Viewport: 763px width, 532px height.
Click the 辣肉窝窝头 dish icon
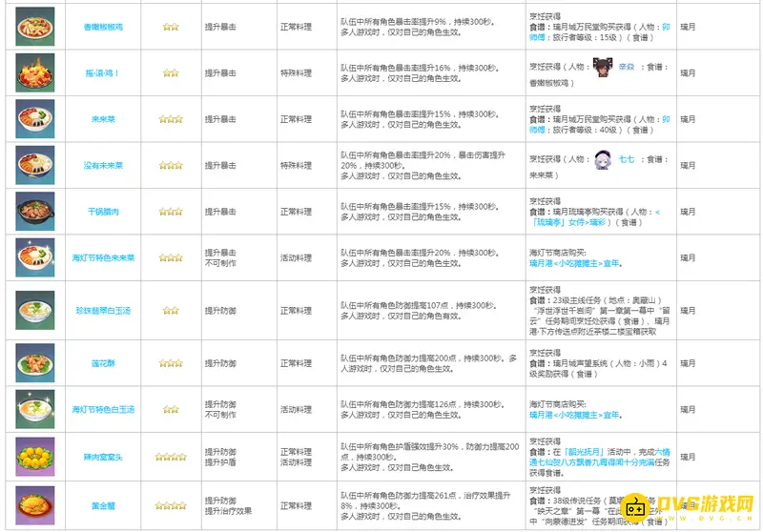pyautogui.click(x=35, y=456)
